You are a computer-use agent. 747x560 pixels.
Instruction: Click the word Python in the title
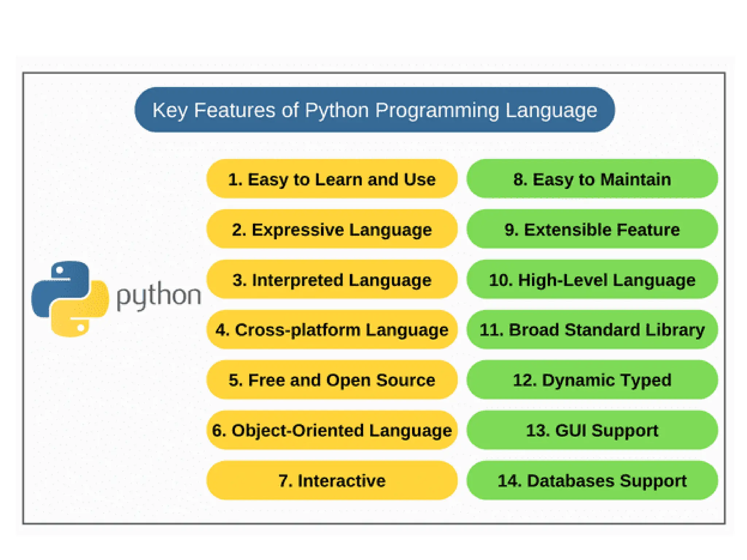tap(337, 110)
